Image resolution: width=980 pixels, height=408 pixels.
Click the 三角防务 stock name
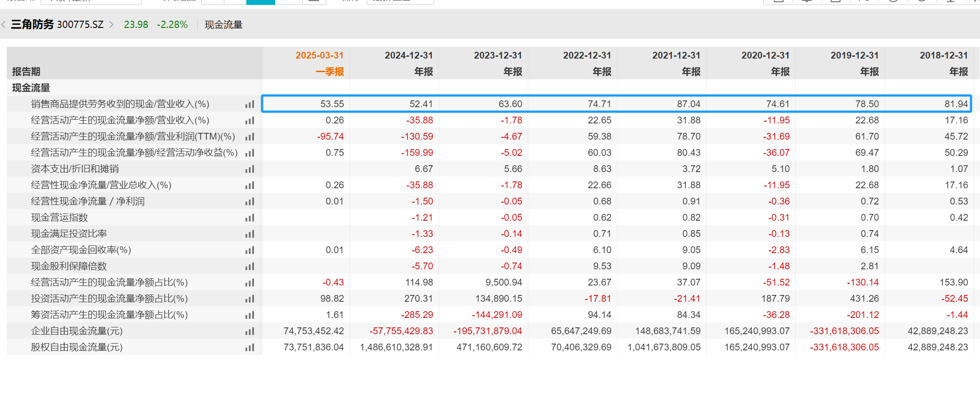[32, 24]
